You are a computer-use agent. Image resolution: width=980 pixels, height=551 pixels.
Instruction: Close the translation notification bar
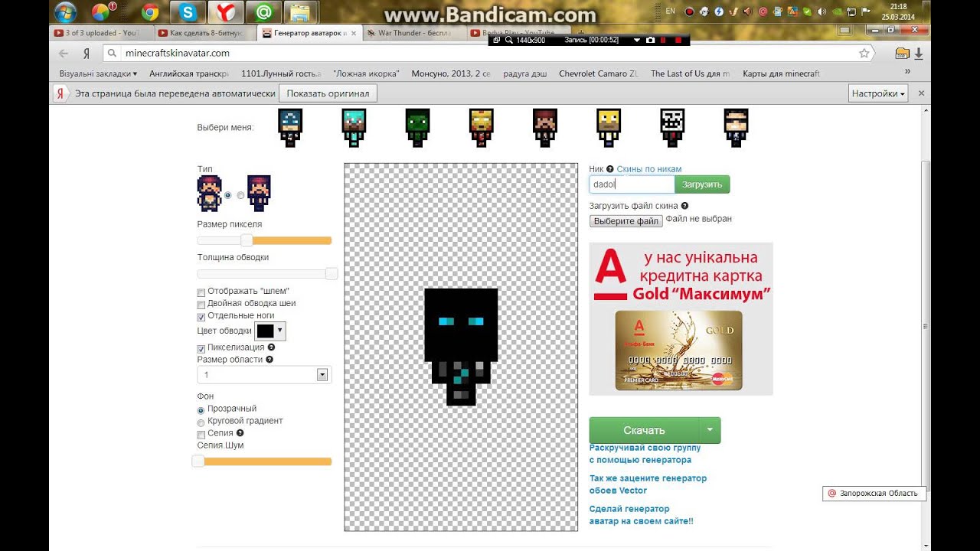921,93
